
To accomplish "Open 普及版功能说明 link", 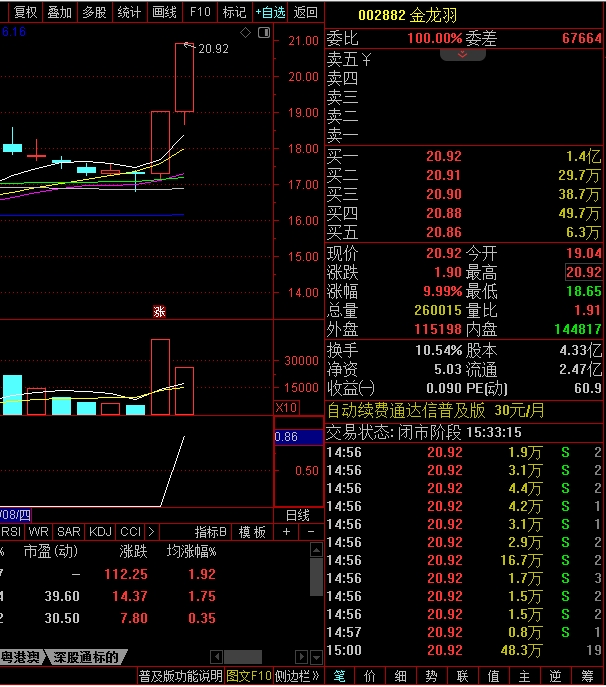I will pos(181,676).
